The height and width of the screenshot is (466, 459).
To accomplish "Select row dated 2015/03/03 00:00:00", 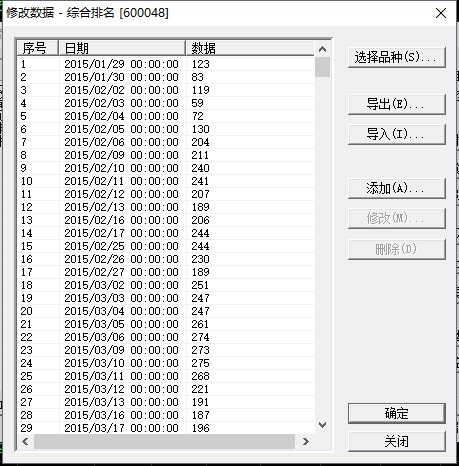I will click(166, 298).
